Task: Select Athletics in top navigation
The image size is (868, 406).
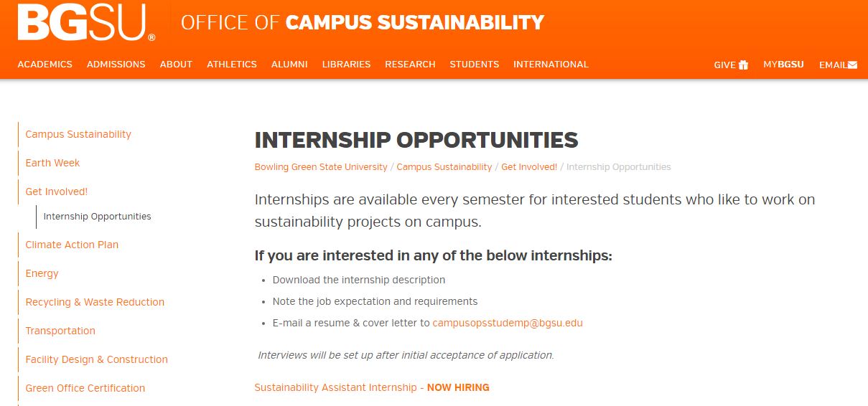Action: (231, 65)
